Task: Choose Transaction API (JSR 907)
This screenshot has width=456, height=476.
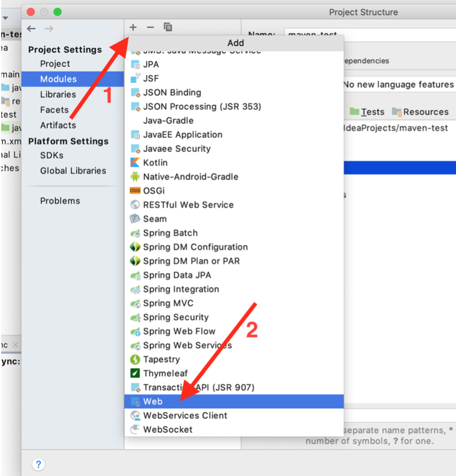Action: 234,387
